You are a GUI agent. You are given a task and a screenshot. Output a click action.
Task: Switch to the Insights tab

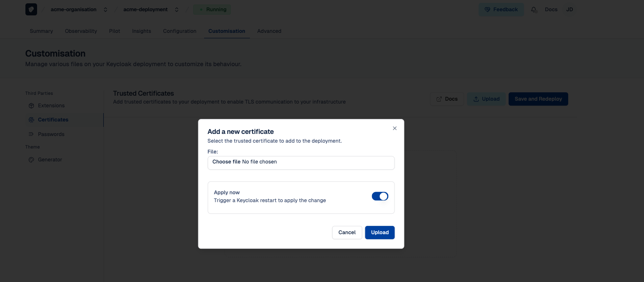142,31
